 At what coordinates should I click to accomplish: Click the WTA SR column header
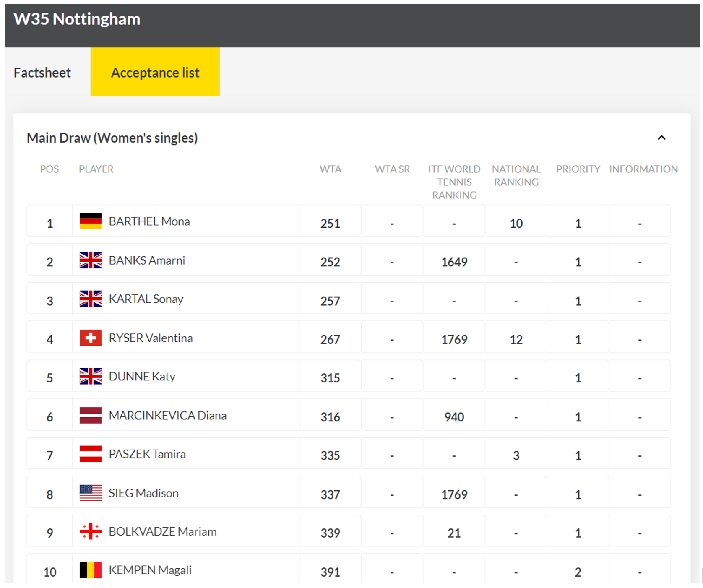[x=392, y=169]
